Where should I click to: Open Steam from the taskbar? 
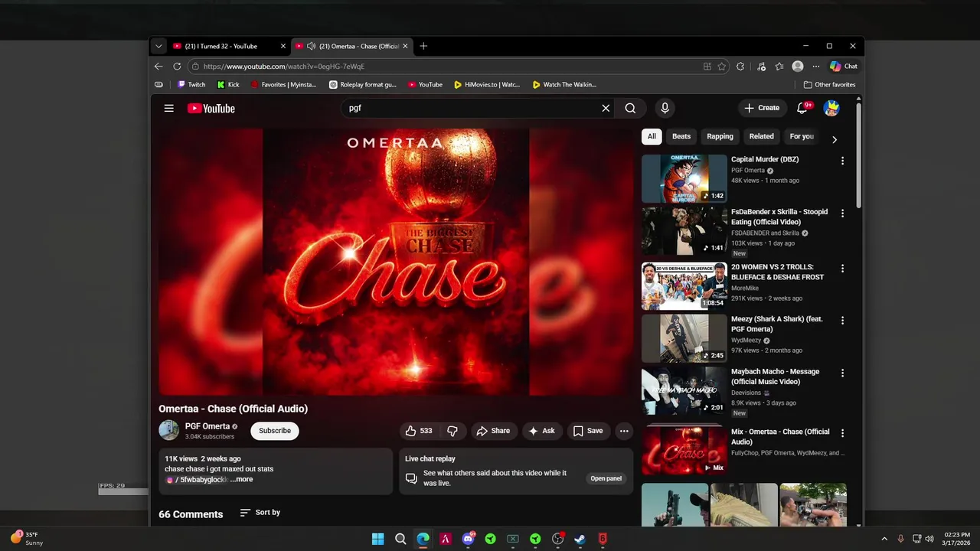tap(580, 539)
